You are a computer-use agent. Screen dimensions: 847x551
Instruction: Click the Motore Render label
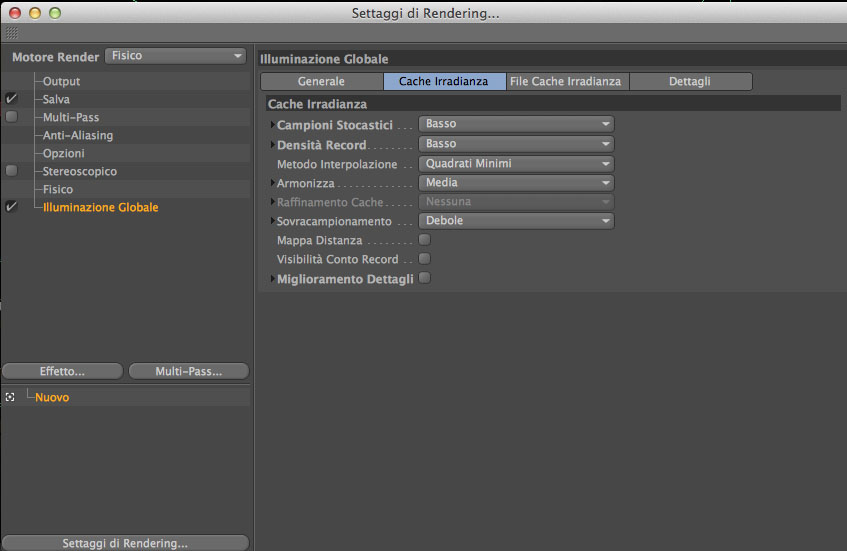[x=56, y=57]
